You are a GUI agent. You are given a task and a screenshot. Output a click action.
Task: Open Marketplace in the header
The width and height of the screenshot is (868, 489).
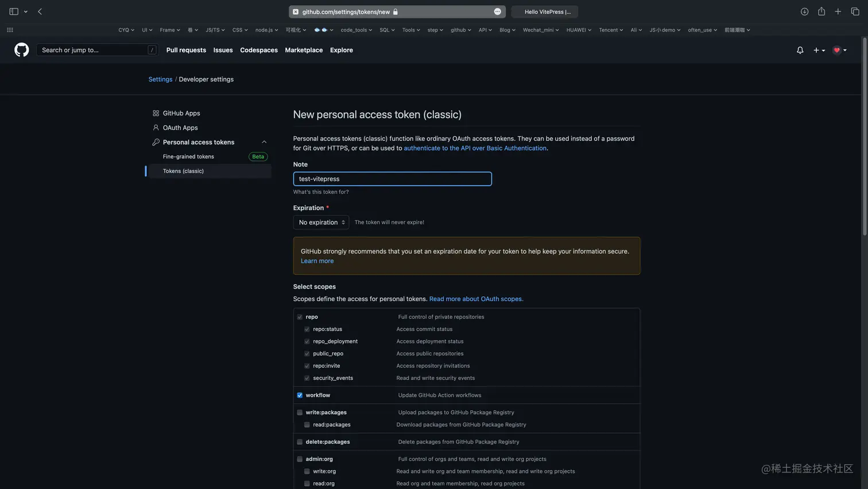point(304,50)
